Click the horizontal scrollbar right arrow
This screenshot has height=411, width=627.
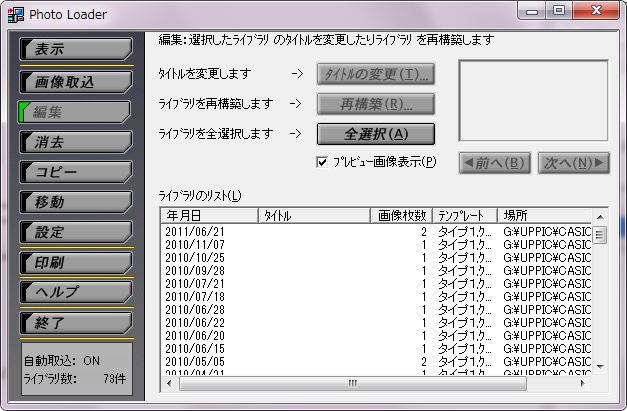584,382
